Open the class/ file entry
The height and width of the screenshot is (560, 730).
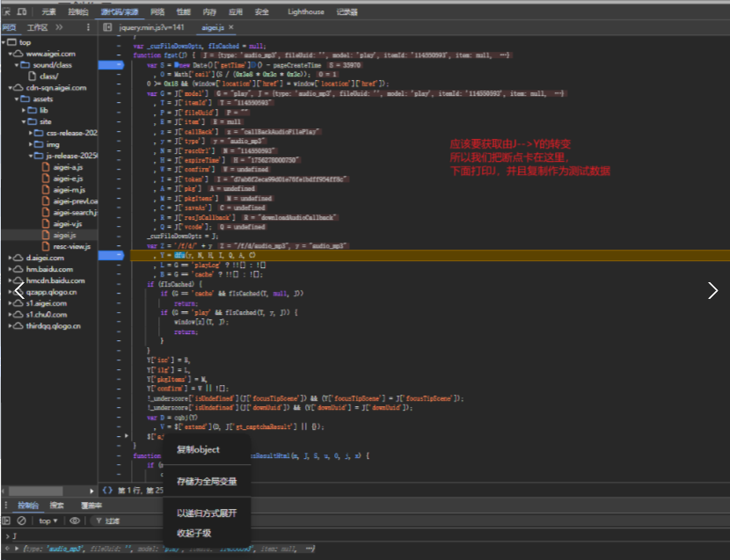49,76
